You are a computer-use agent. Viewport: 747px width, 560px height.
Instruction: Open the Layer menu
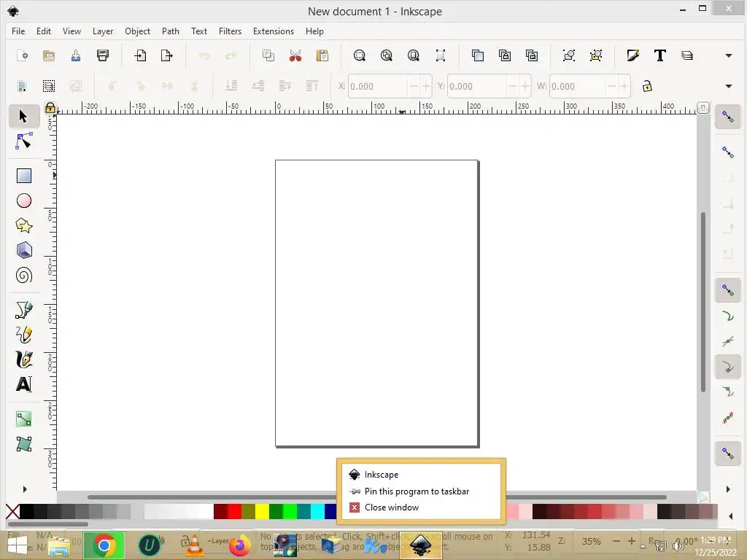point(102,31)
